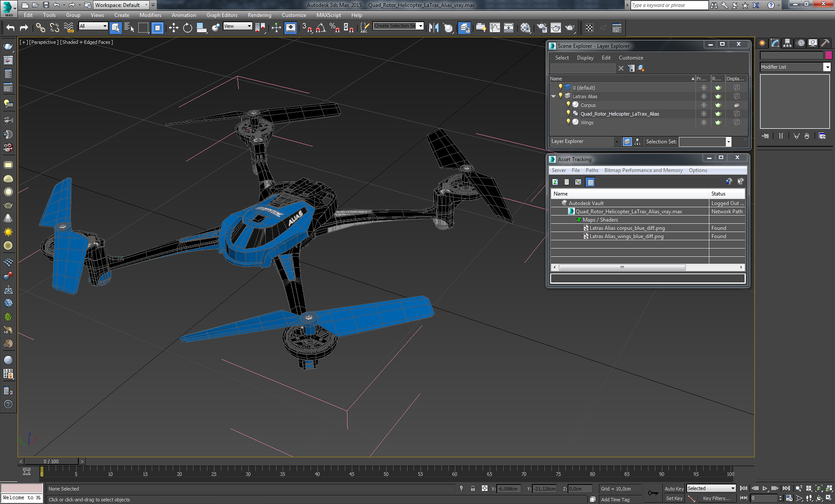Click the Play Animation button
Screen dimensions: 835x504
click(765, 488)
